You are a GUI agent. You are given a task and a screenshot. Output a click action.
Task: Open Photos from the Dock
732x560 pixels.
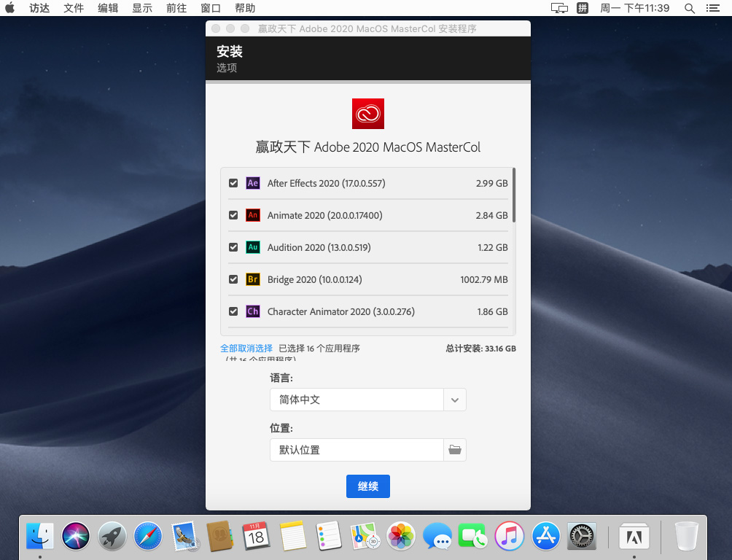tap(400, 536)
